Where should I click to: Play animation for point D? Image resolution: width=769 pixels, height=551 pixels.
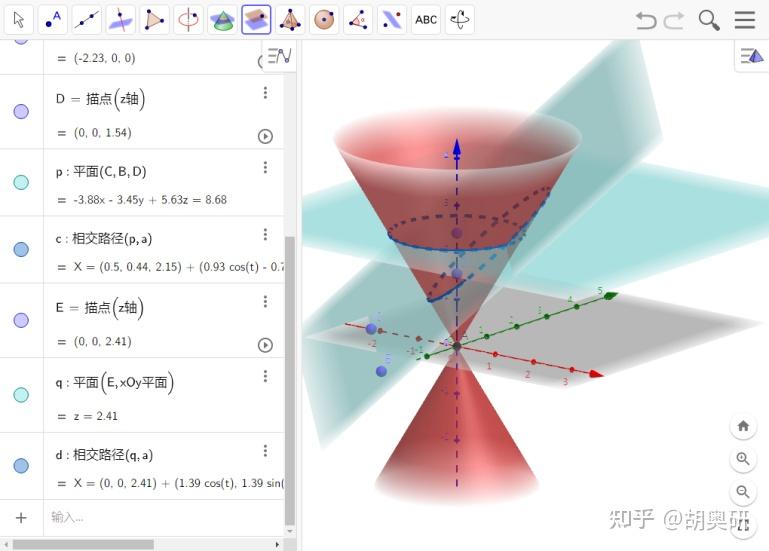pyautogui.click(x=265, y=136)
